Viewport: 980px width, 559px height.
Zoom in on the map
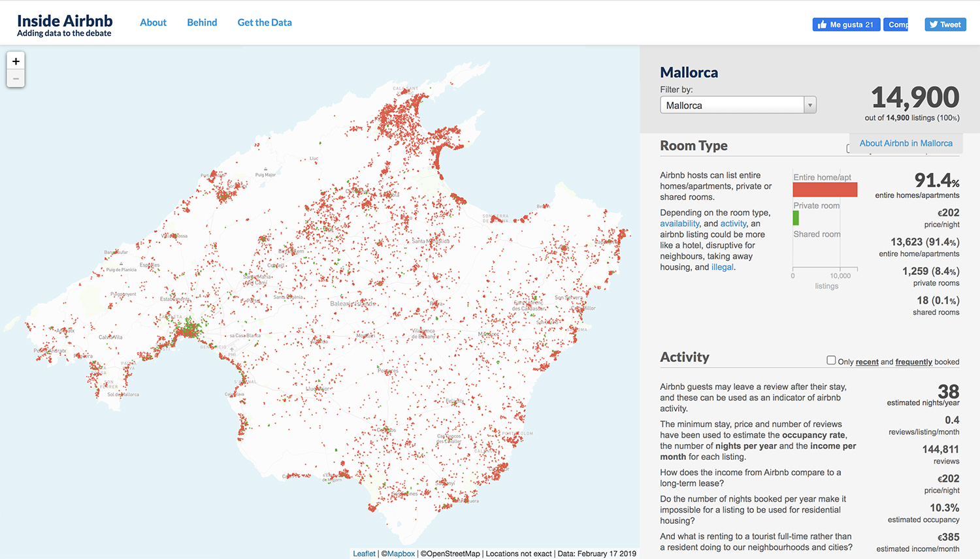(x=16, y=61)
